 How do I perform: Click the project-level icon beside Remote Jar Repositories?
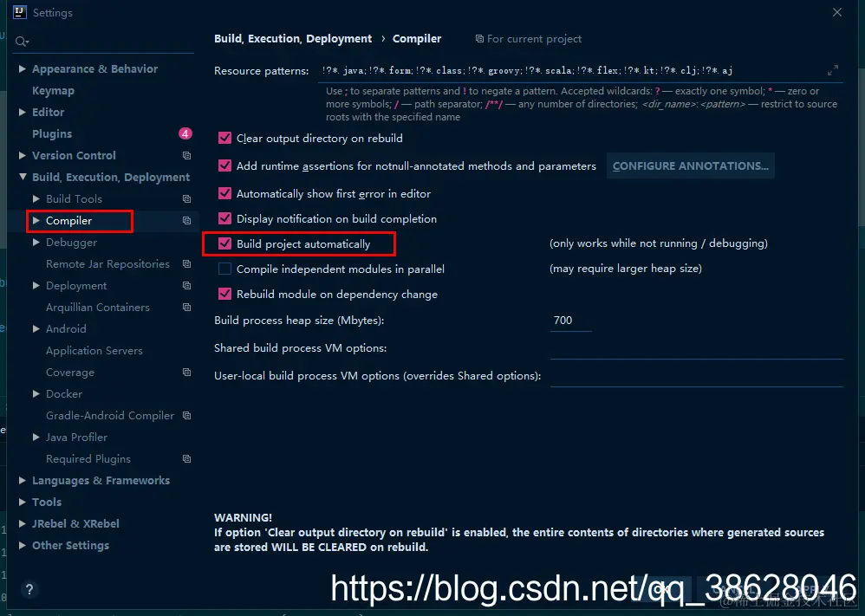pyautogui.click(x=187, y=263)
